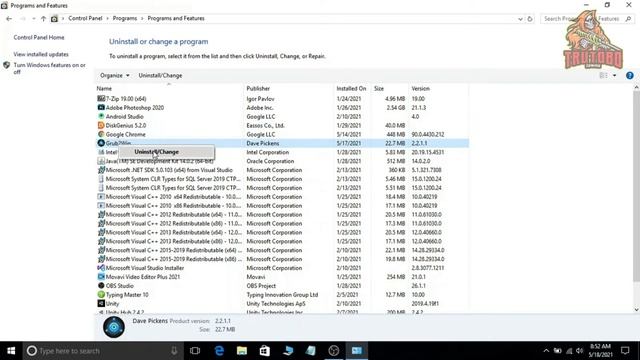Viewport: 640px width, 360px height.
Task: Click the taskbar search box
Action: point(102,351)
